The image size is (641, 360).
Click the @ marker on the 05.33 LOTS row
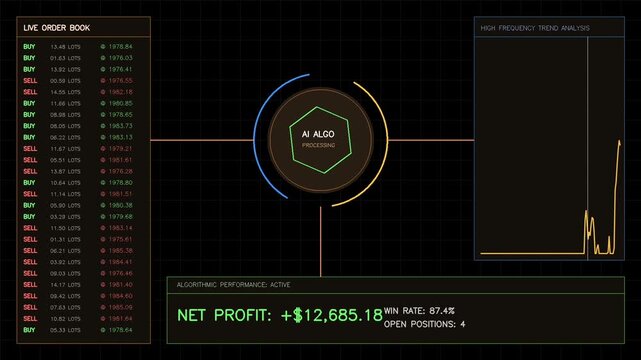pos(103,330)
